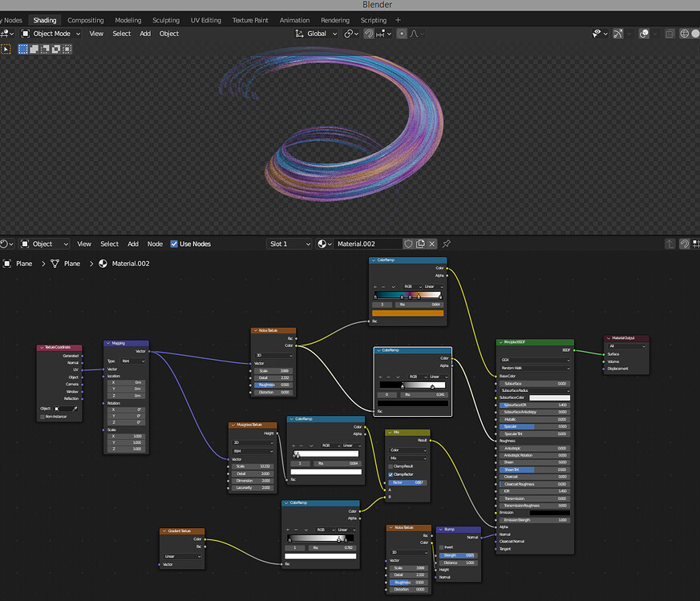This screenshot has height=601, width=700.
Task: Toggle fake user shield for Material.002
Action: pyautogui.click(x=408, y=244)
